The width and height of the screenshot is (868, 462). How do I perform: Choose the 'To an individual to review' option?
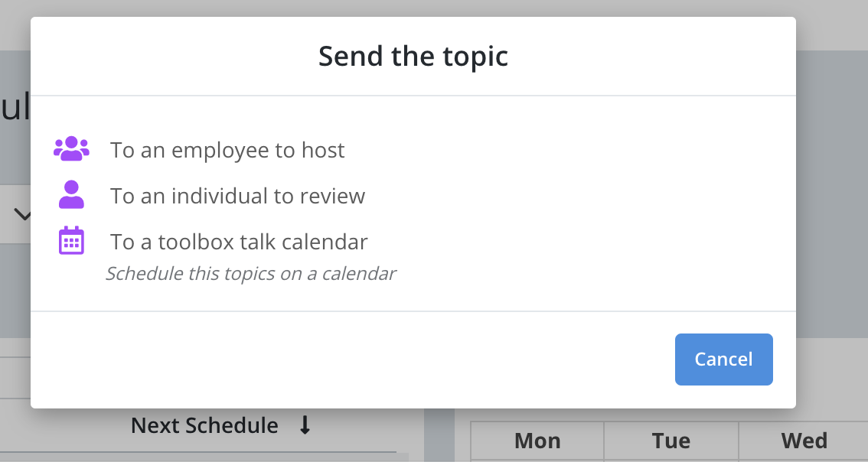(x=238, y=195)
